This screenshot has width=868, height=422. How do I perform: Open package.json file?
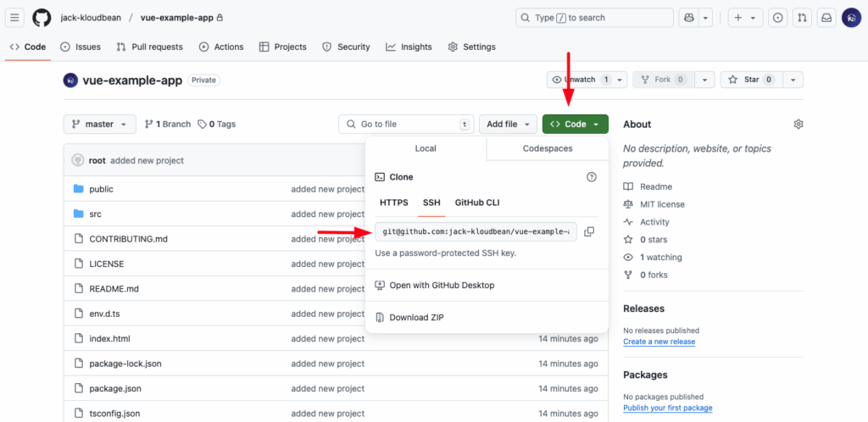click(115, 388)
